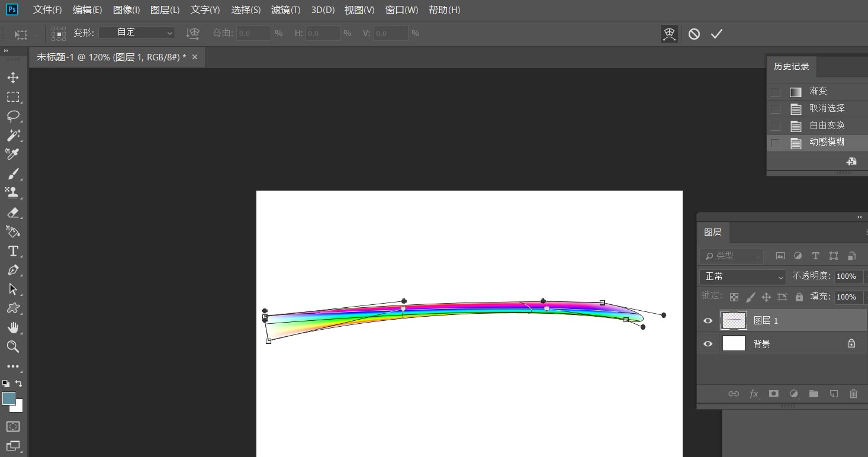
Task: Create new fill or adjustment layer
Action: (794, 394)
